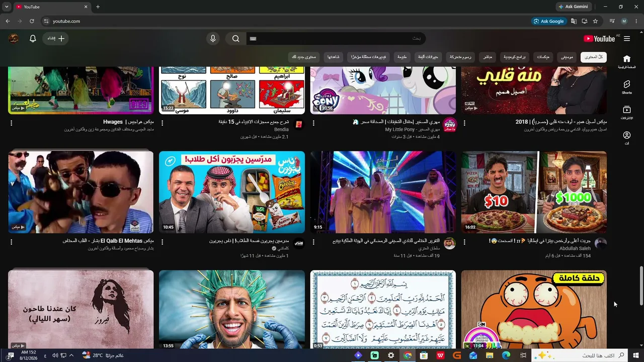Open options menu for My Little Pony video
644x362 pixels.
click(x=313, y=123)
